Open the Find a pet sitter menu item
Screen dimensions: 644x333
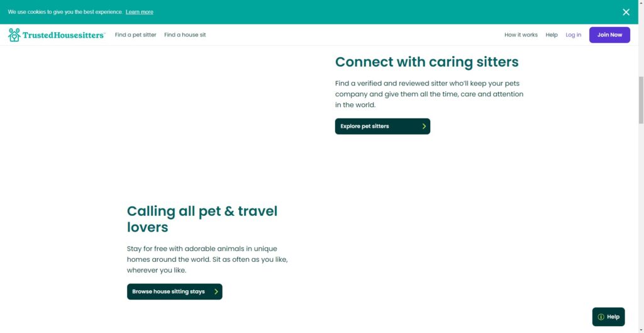tap(135, 35)
